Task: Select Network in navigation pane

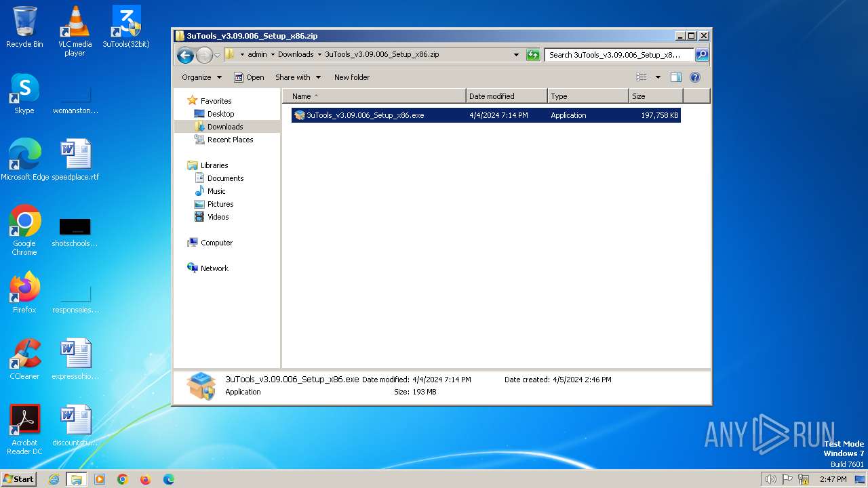Action: pyautogui.click(x=214, y=268)
